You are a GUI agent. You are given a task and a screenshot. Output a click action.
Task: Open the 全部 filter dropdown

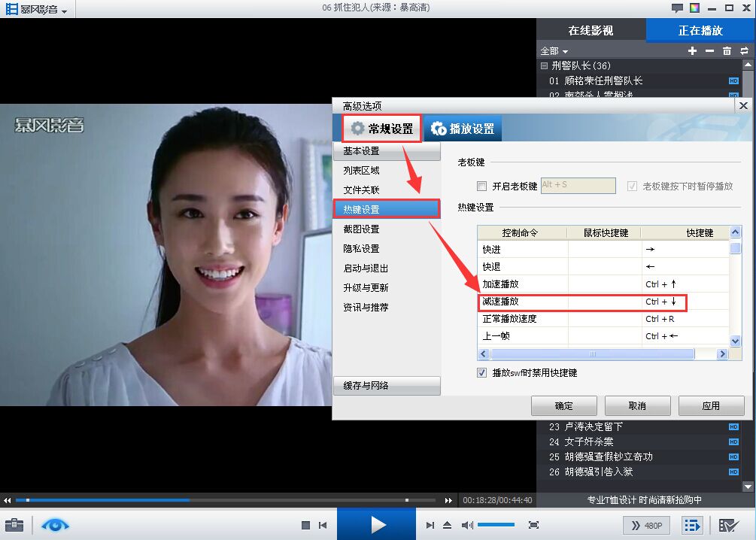(554, 51)
